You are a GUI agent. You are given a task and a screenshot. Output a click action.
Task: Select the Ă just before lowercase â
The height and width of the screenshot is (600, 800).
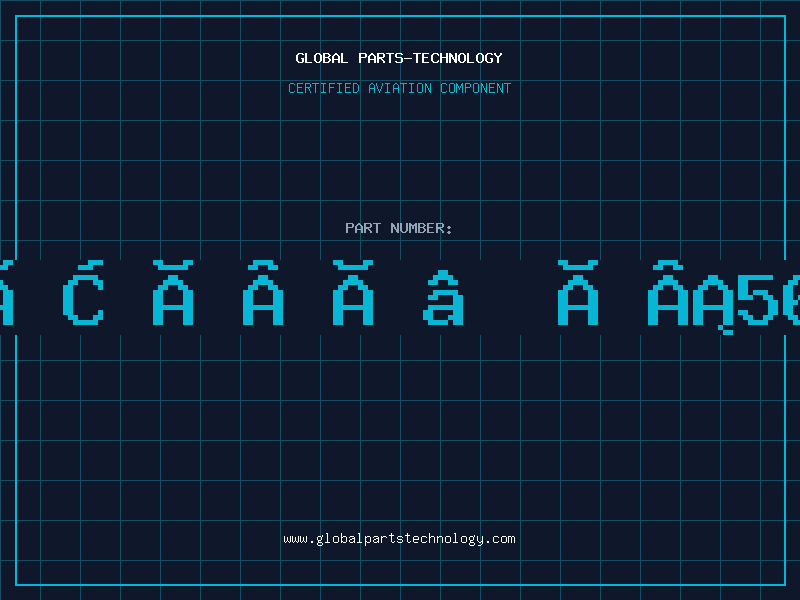pyautogui.click(x=353, y=297)
